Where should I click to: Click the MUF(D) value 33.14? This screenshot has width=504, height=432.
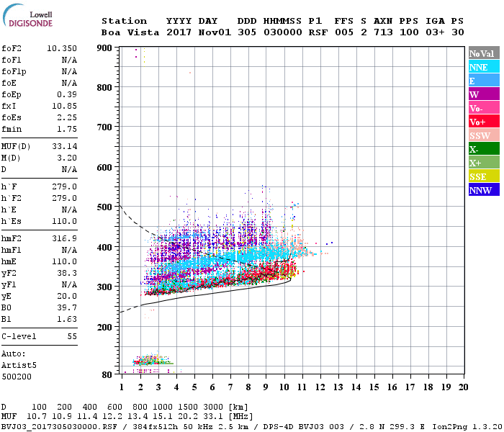pyautogui.click(x=64, y=146)
